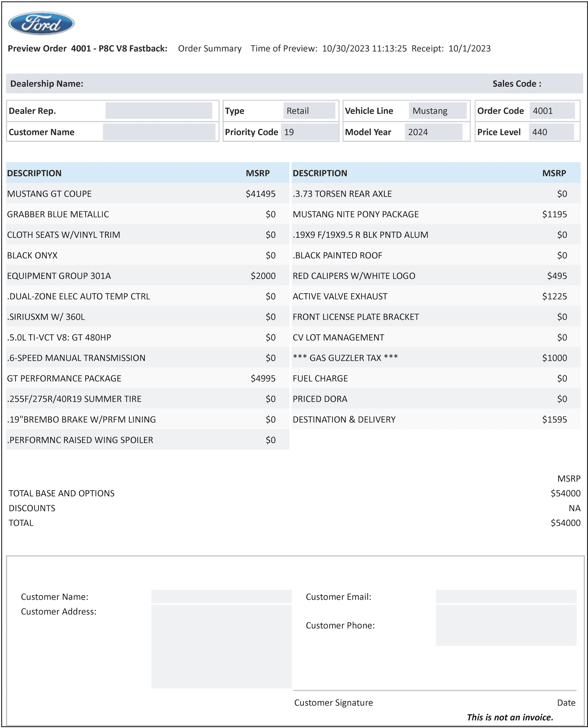This screenshot has height=728, width=588.
Task: Click the $495 MSRP value
Action: point(557,276)
